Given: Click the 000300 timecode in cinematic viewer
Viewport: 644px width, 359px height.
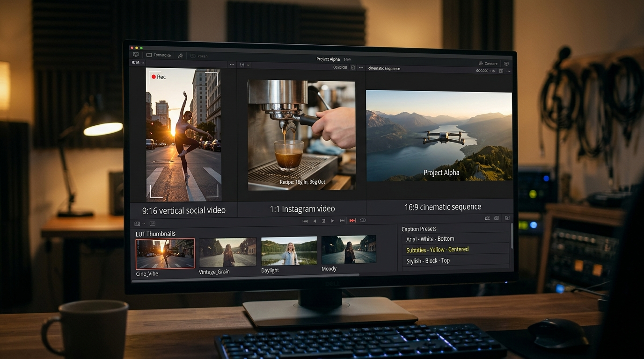Looking at the screenshot, I should tap(486, 71).
